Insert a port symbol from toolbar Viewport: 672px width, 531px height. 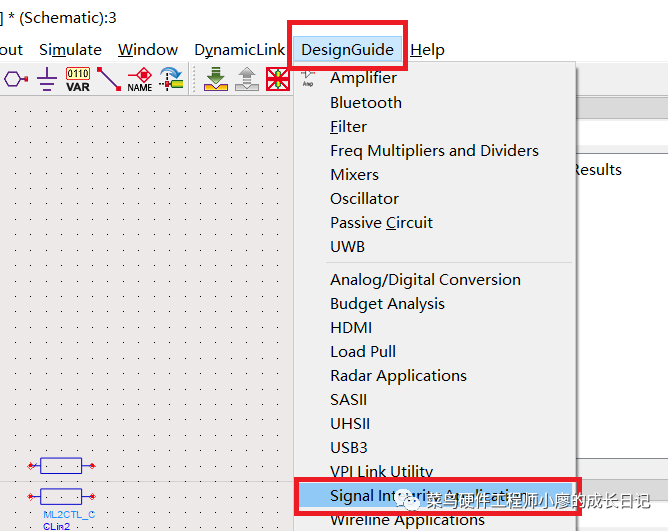point(16,79)
